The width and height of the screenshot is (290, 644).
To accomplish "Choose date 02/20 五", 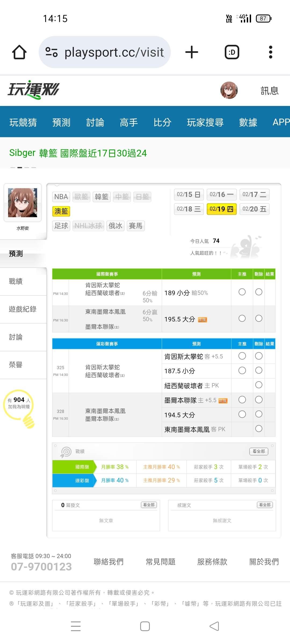I will pos(254,209).
